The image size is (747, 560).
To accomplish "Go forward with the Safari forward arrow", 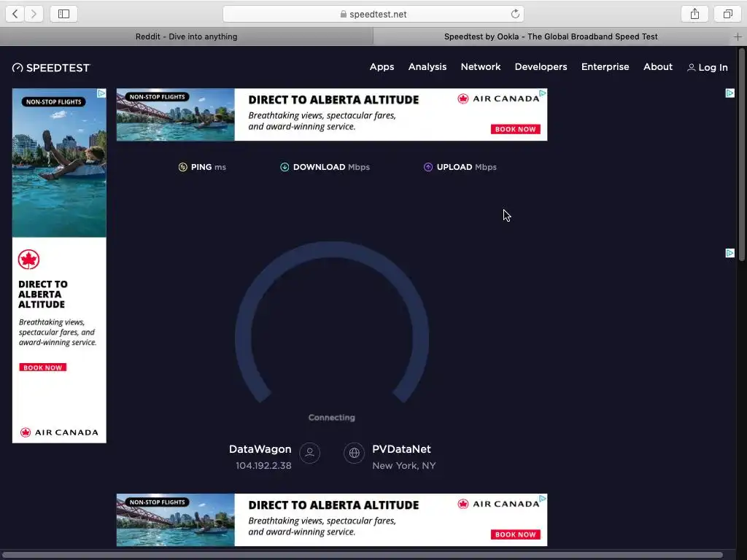I will point(34,14).
